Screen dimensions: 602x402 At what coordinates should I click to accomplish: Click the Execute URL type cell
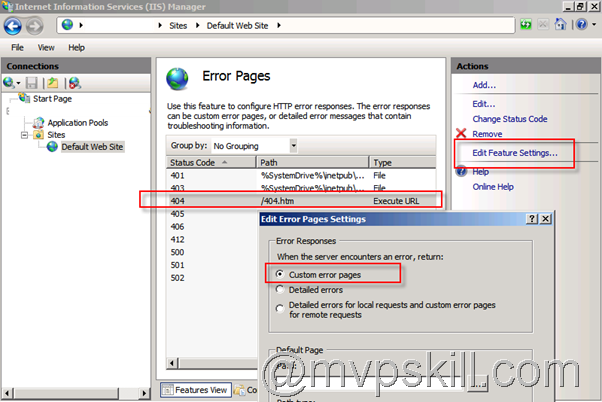point(396,201)
